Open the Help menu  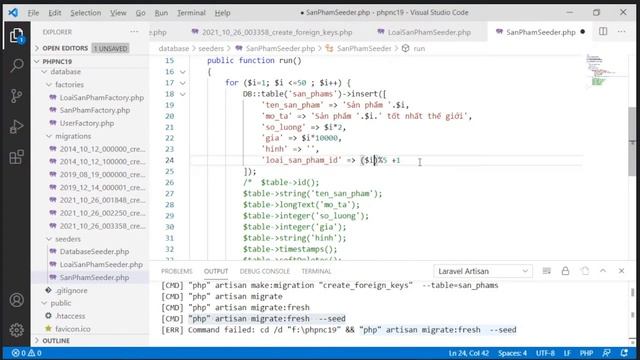pos(222,13)
